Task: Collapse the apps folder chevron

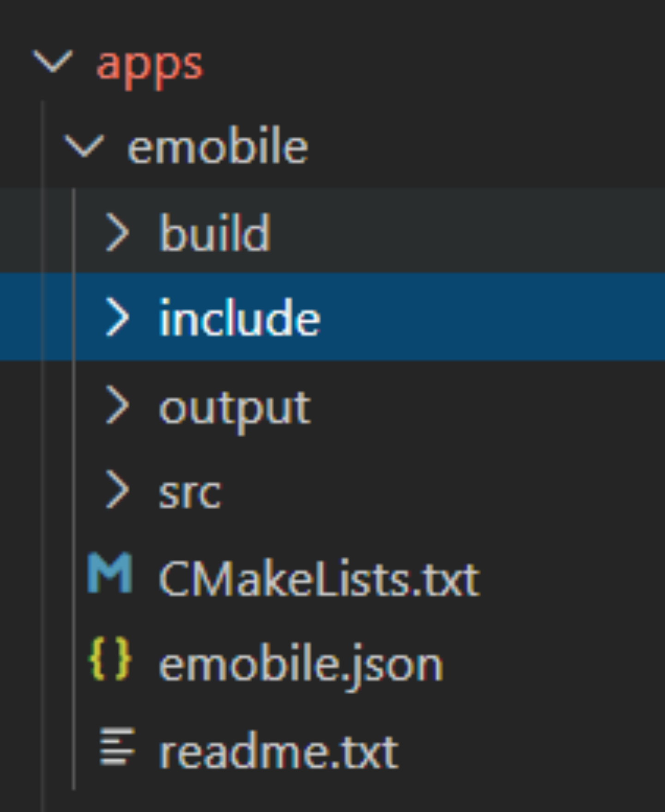Action: click(x=53, y=61)
